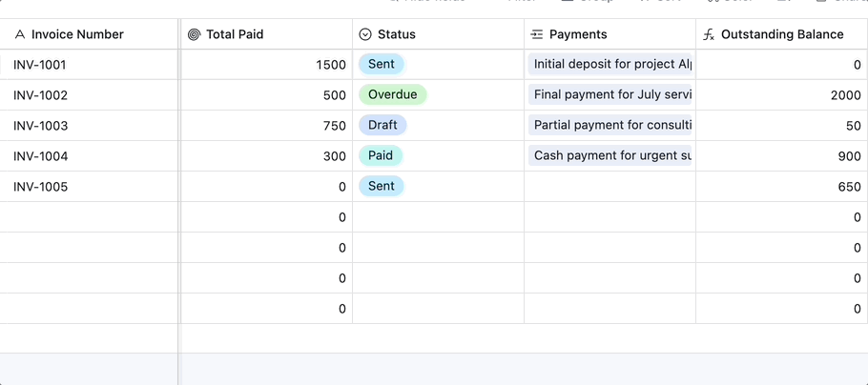
Task: Select the Outstanding Balance cell showing 2000
Action: coord(781,95)
